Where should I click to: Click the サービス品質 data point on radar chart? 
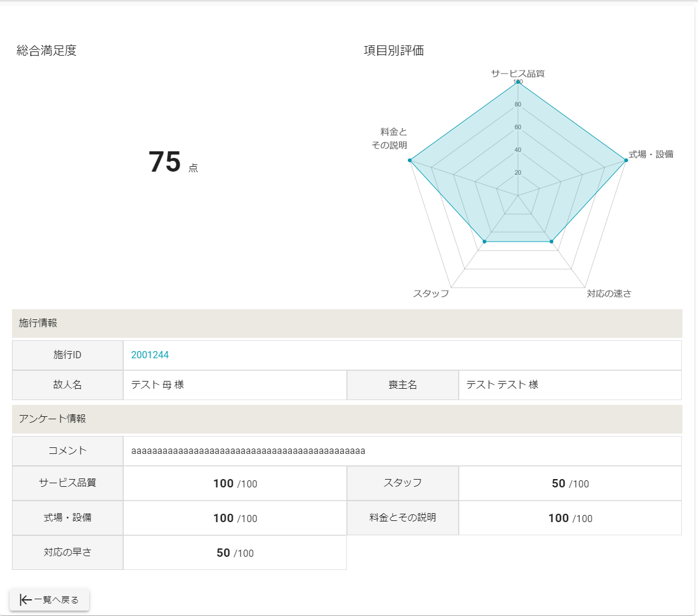point(518,83)
